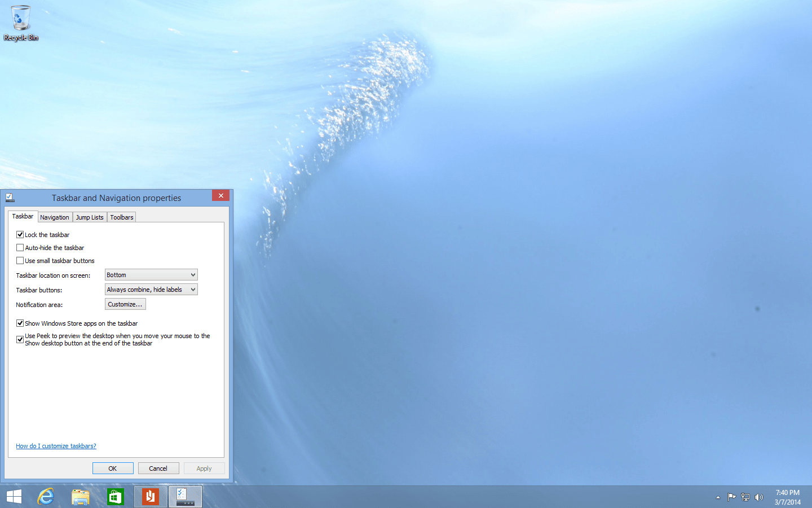The height and width of the screenshot is (508, 812).
Task: Click the Cancel button
Action: pos(158,468)
